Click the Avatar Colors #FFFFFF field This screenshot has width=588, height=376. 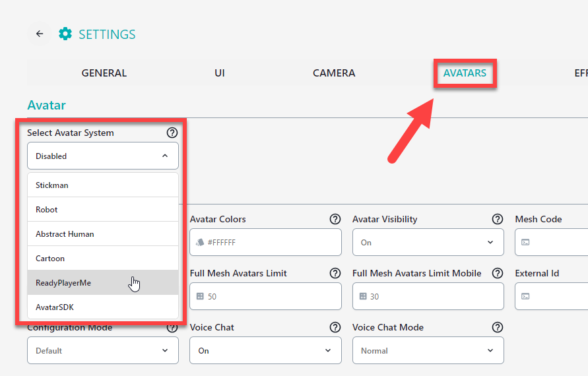point(265,243)
